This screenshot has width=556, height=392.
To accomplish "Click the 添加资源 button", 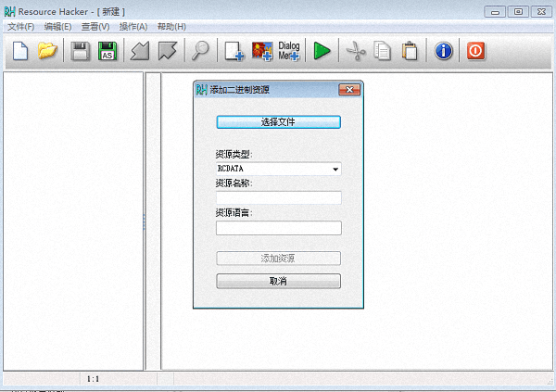I will pyautogui.click(x=278, y=259).
